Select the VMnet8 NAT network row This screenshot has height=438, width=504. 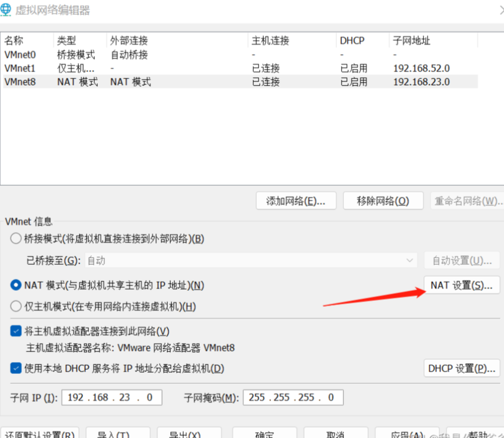click(x=59, y=82)
